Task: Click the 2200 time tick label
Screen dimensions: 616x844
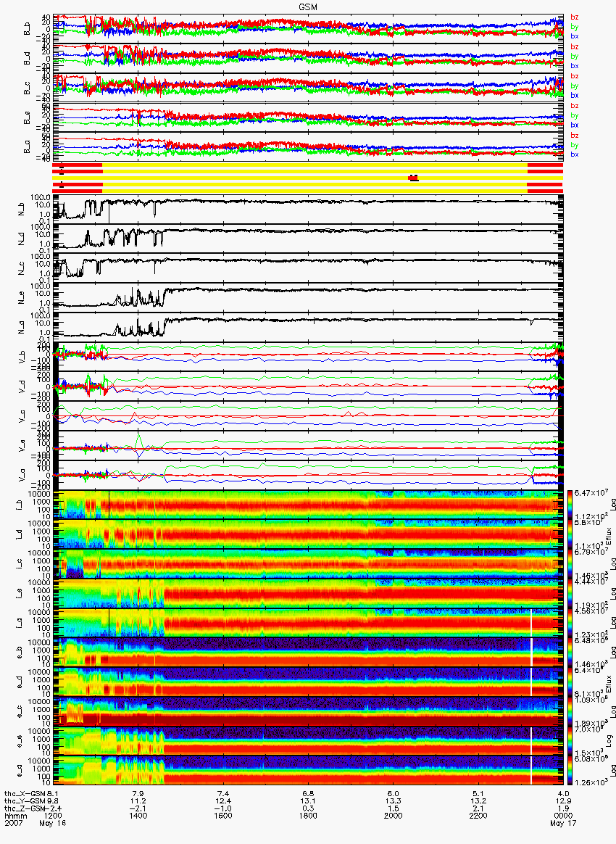Action: [478, 816]
